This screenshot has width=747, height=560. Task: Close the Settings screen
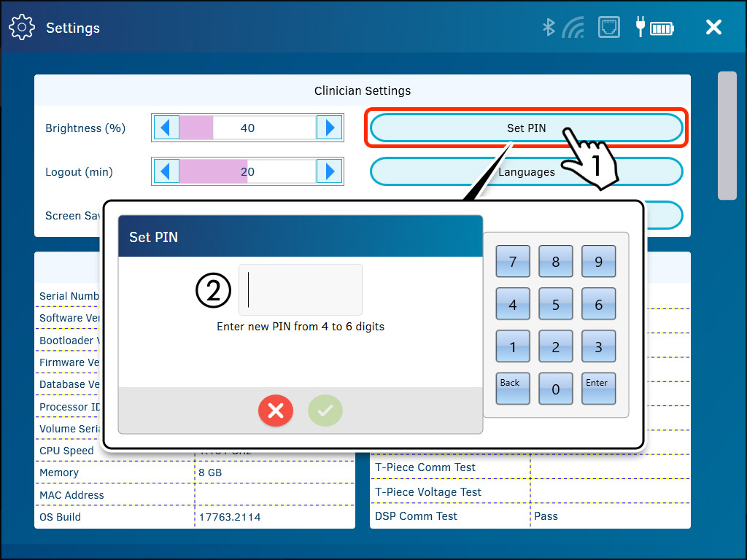pyautogui.click(x=713, y=28)
